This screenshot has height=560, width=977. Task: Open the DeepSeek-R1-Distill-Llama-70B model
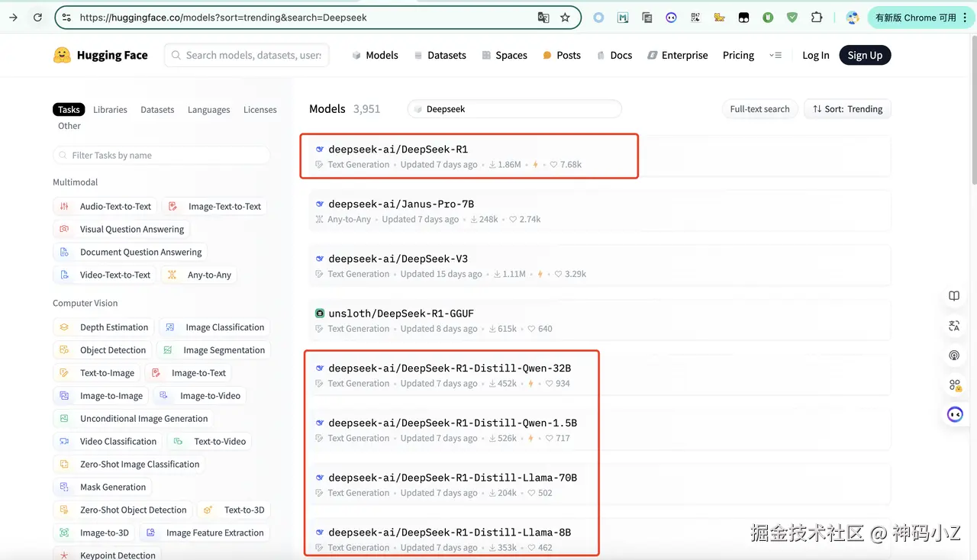(x=600, y=485)
